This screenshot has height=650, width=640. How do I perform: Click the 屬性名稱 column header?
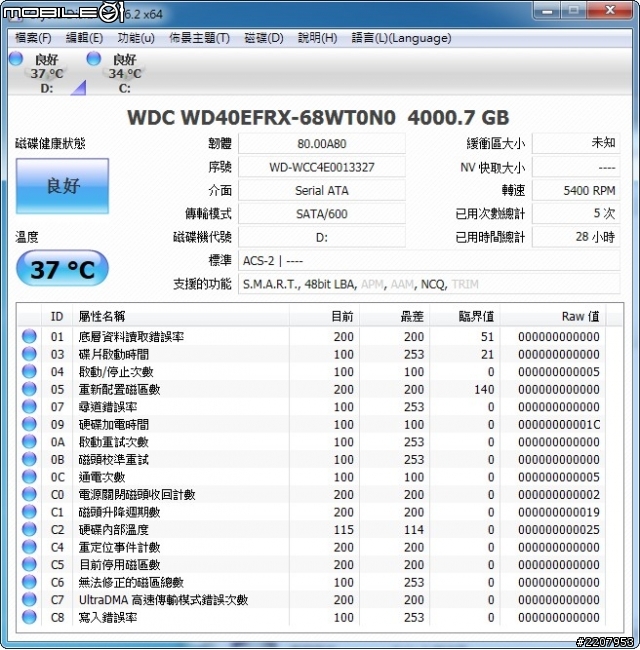[x=181, y=316]
